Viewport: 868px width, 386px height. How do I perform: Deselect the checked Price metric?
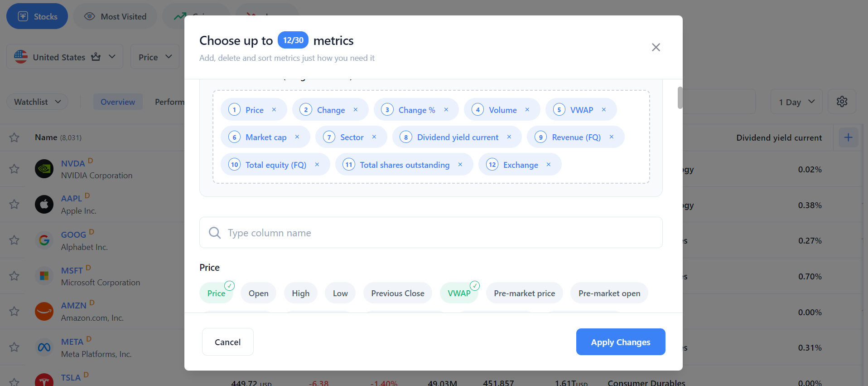coord(216,293)
